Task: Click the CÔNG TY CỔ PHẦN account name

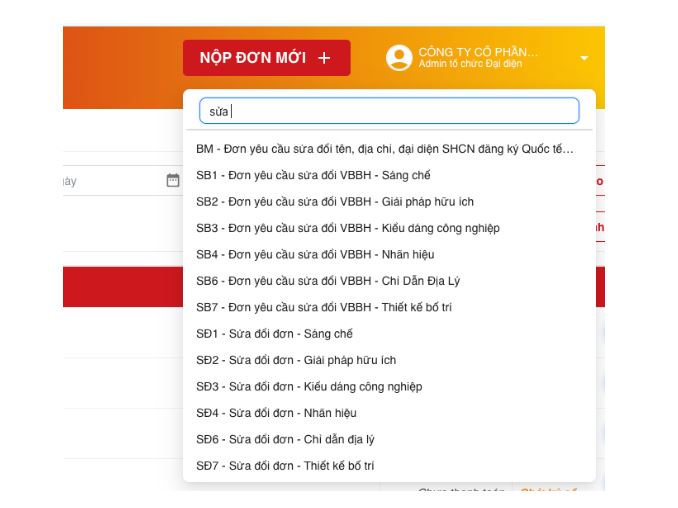Action: 477,52
